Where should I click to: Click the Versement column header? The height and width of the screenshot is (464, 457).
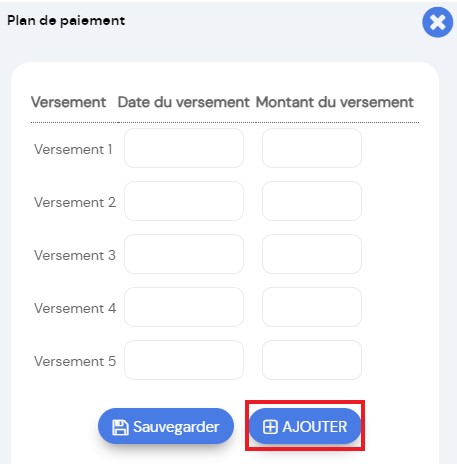pyautogui.click(x=68, y=102)
